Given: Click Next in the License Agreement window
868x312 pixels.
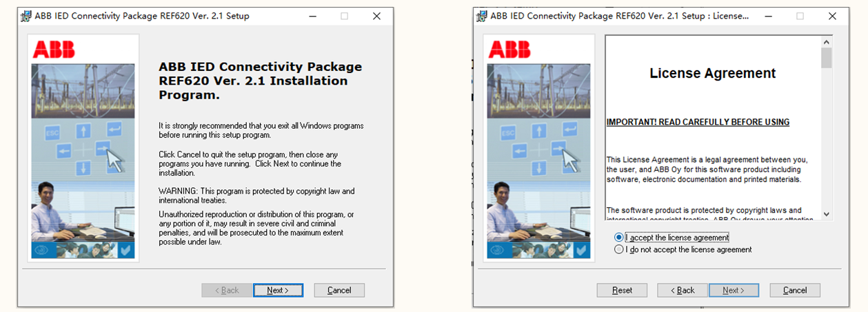Looking at the screenshot, I should (734, 290).
